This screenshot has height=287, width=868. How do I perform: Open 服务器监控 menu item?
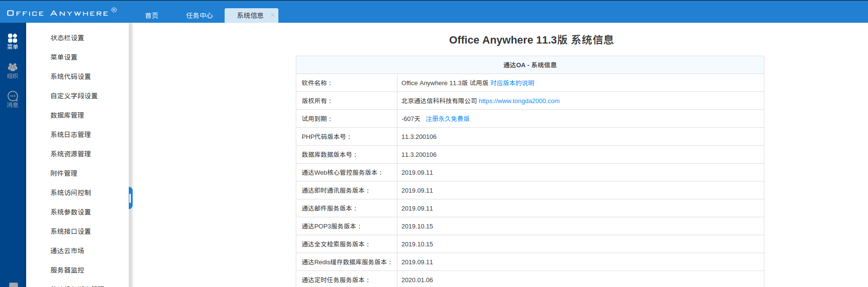[67, 270]
